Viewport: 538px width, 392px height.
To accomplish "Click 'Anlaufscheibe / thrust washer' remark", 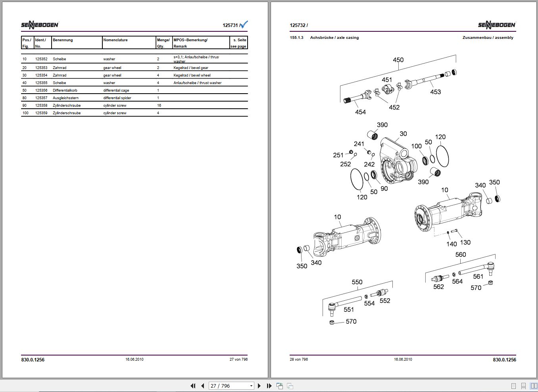I will [198, 83].
